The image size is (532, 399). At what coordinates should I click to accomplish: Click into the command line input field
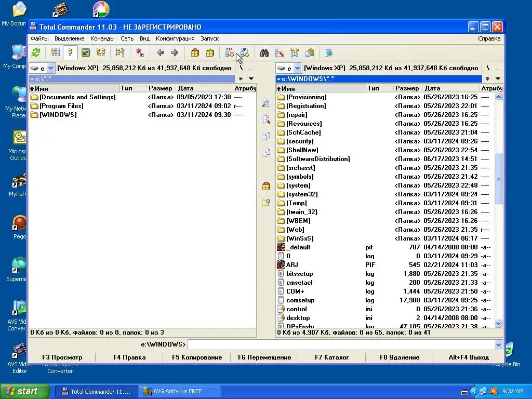341,345
